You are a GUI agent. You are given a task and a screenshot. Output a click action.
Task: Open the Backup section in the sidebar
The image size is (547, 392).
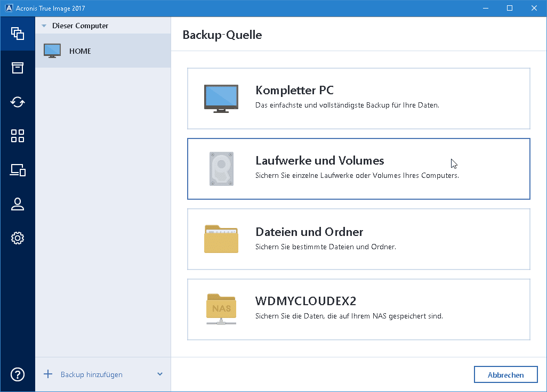[18, 34]
